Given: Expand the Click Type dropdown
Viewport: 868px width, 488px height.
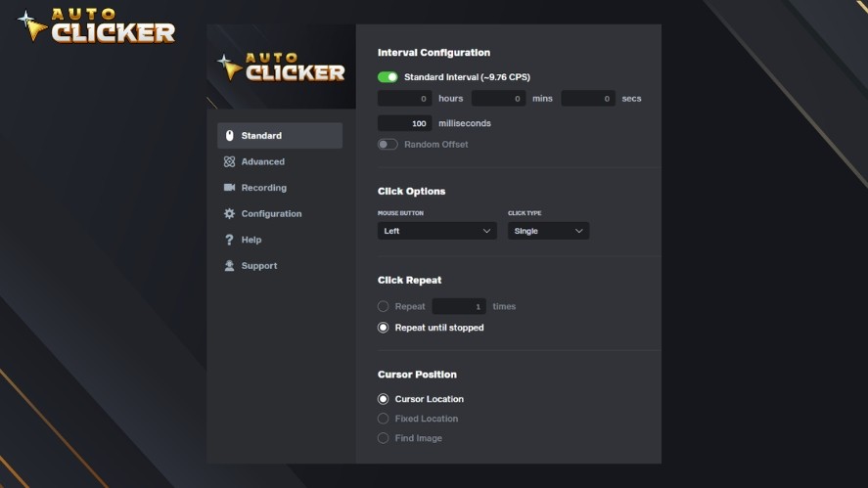Looking at the screenshot, I should pos(548,231).
